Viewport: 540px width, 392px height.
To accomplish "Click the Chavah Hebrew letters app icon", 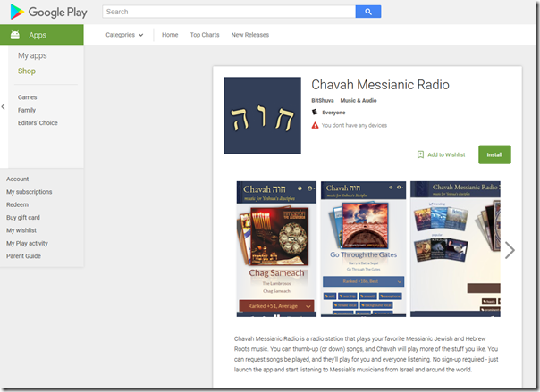I will 262,115.
